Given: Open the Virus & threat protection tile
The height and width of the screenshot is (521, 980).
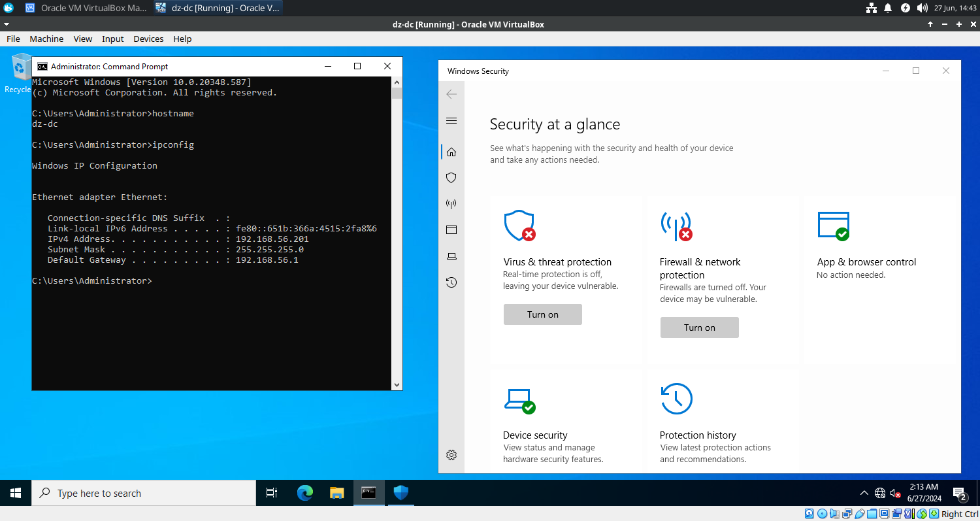Looking at the screenshot, I should tap(567, 279).
